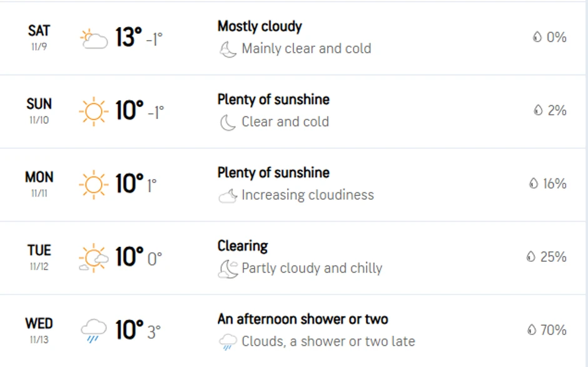Click Sunday's clear night moon icon
Viewport: 588px width, 367px height.
[228, 122]
